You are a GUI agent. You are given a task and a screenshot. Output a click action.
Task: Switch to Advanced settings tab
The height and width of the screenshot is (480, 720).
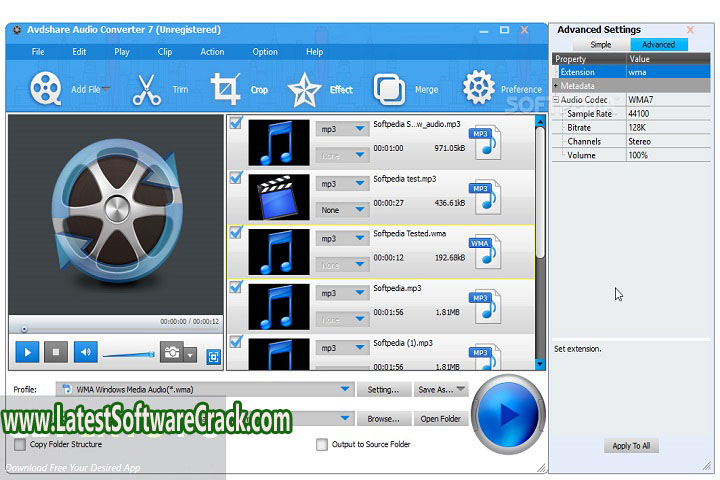pyautogui.click(x=658, y=45)
